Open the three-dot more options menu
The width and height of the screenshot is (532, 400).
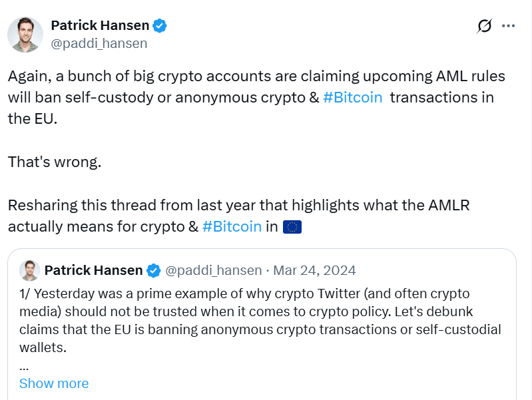(509, 26)
